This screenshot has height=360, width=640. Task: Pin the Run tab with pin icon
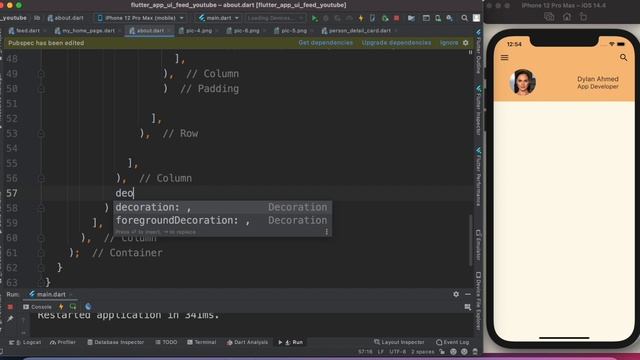(10, 319)
